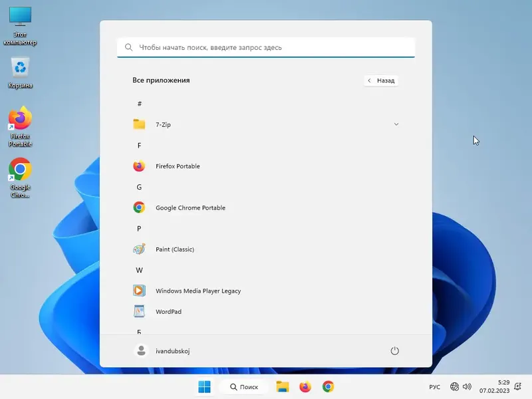The width and height of the screenshot is (532, 399).
Task: Click the Start button on the taskbar
Action: pyautogui.click(x=204, y=386)
